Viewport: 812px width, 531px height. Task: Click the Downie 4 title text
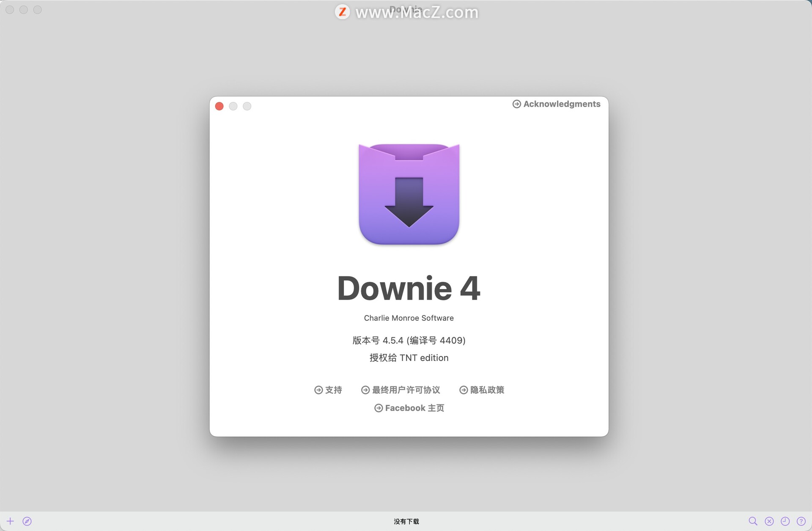tap(409, 289)
